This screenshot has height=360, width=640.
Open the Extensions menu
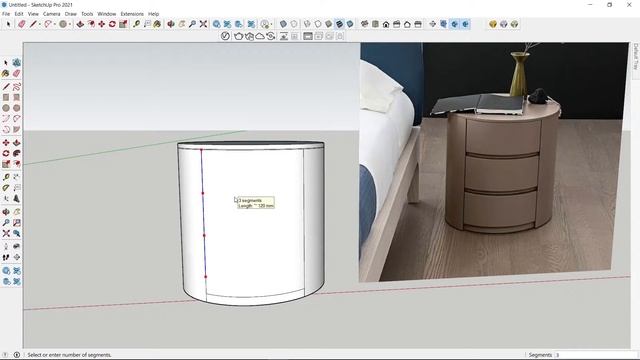132,14
